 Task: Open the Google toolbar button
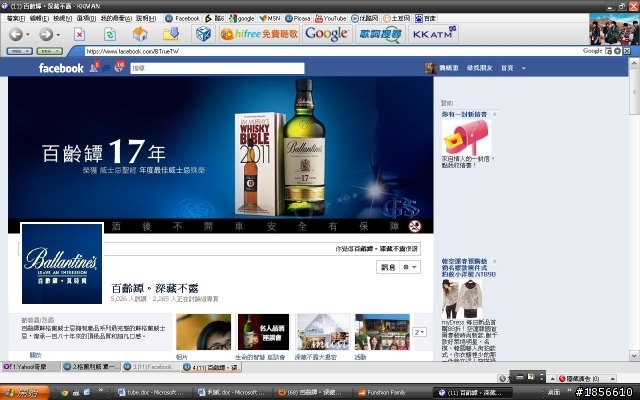(x=327, y=34)
